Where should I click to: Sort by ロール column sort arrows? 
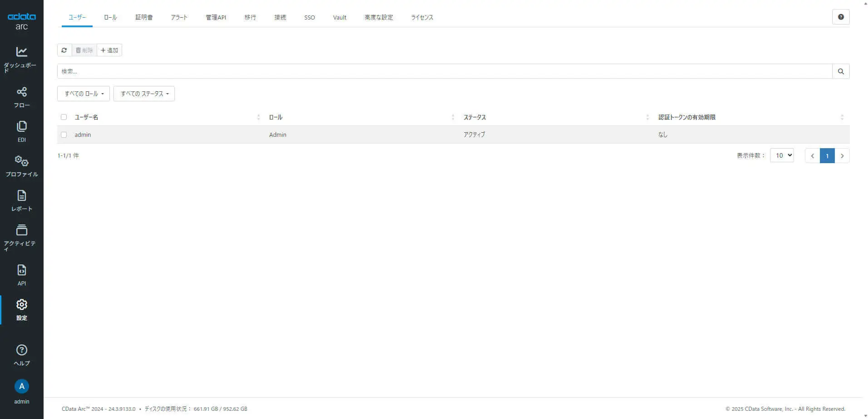(x=453, y=117)
